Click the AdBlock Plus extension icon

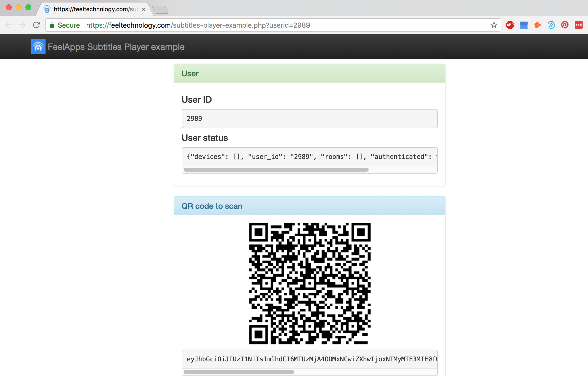point(510,25)
